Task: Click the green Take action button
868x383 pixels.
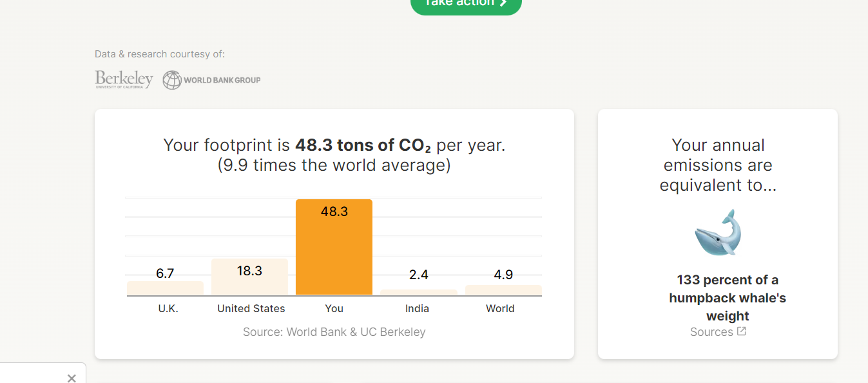Action: (x=466, y=5)
